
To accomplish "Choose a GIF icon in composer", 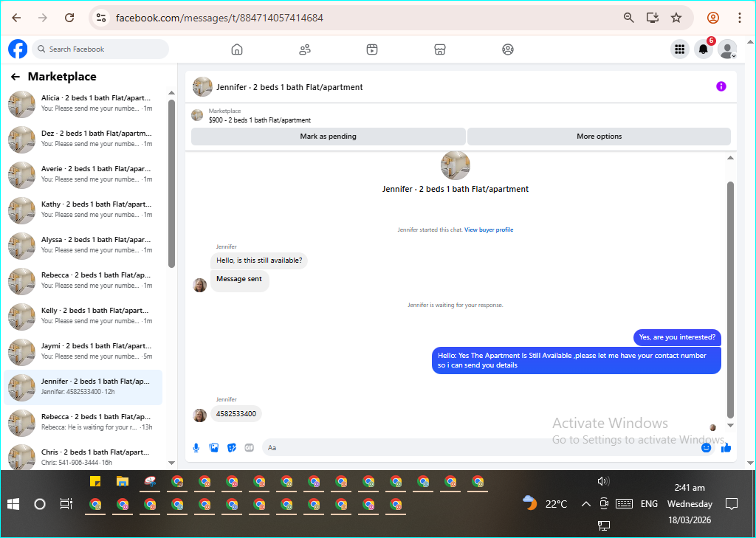I will tap(250, 448).
